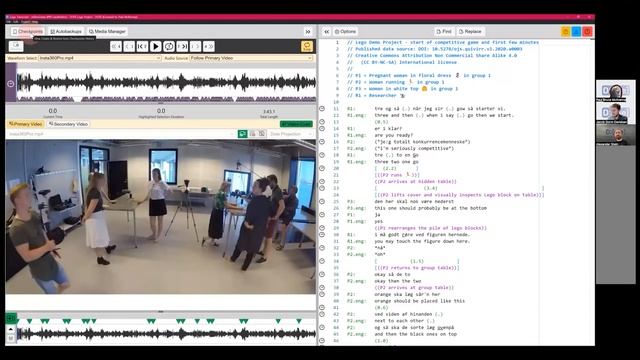Click the timestamp icon beside line 18
Viewport: 640px width, 360px height.
click(x=322, y=155)
